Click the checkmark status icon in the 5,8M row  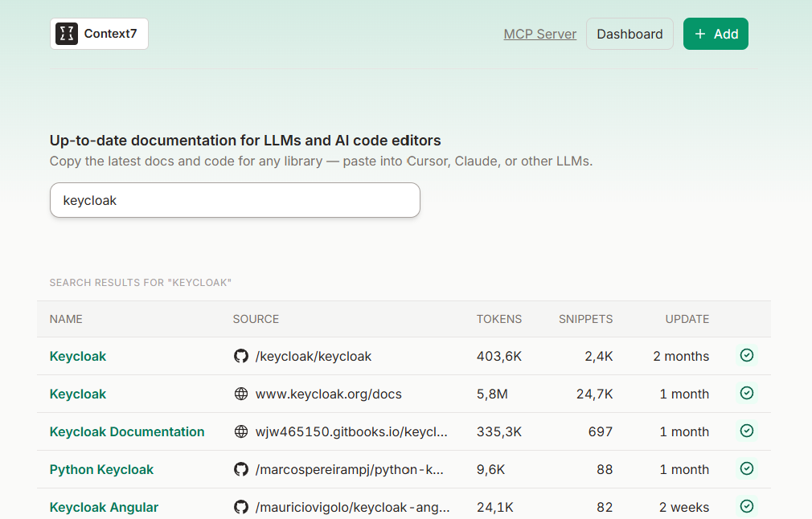tap(747, 393)
